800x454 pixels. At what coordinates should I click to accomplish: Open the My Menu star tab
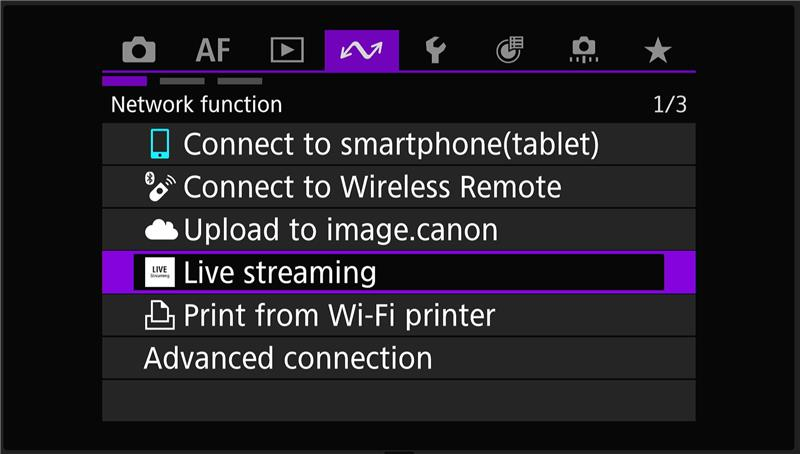click(x=658, y=51)
